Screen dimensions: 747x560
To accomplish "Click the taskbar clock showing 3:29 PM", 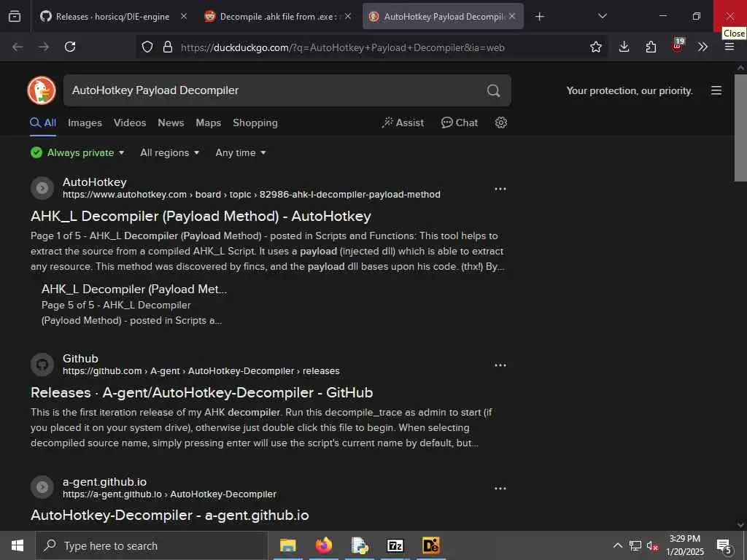I will coord(684,545).
